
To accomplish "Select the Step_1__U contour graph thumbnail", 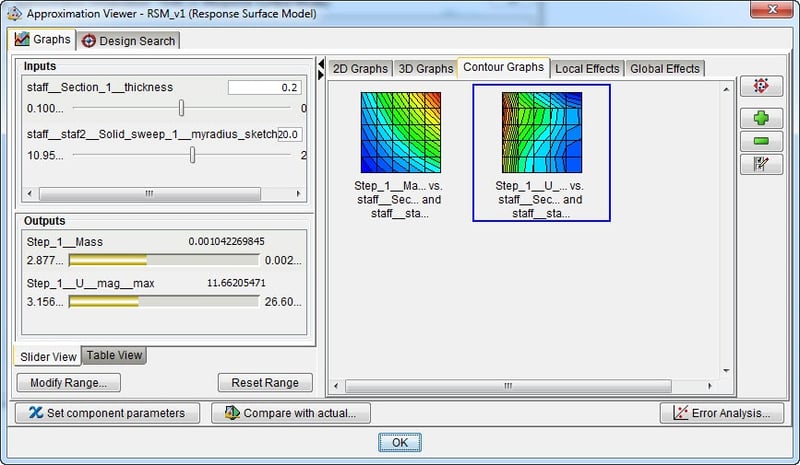I will [541, 153].
